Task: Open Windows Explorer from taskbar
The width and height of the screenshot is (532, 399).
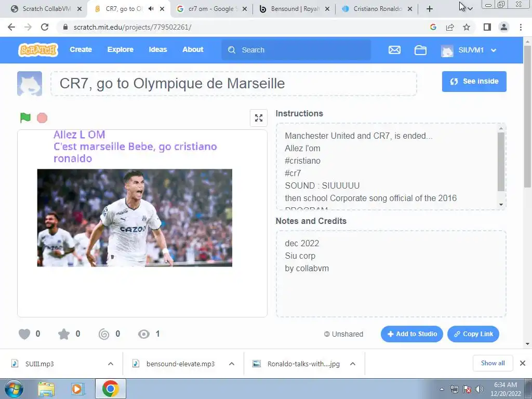Action: point(46,389)
